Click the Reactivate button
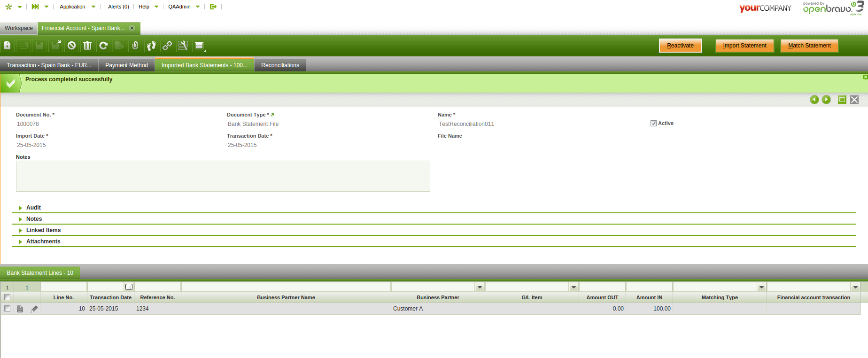 click(x=680, y=46)
